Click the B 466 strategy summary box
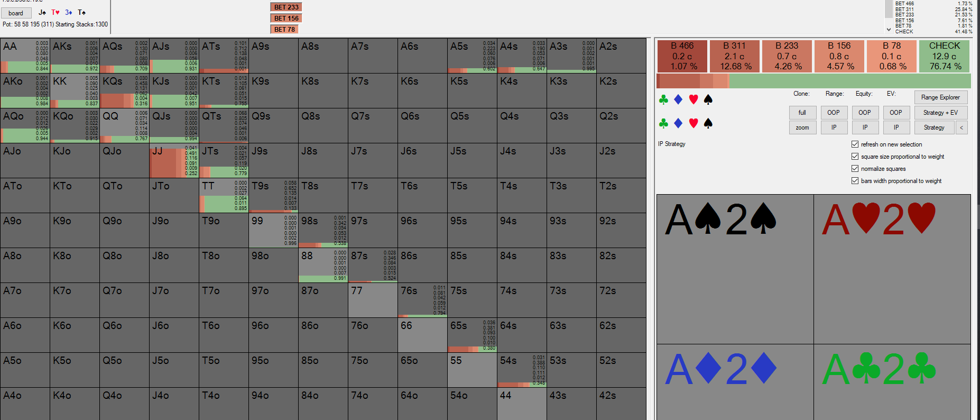The height and width of the screenshot is (420, 980). pyautogui.click(x=682, y=56)
